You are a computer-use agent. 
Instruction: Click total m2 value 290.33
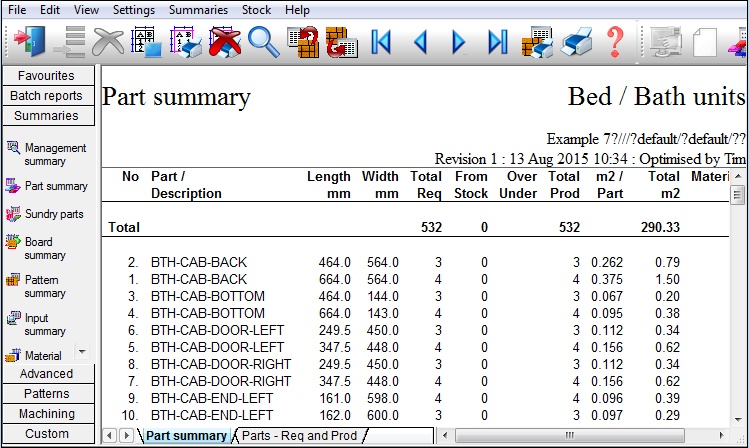click(660, 227)
